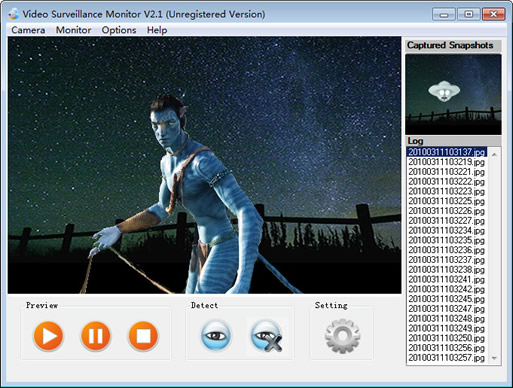The width and height of the screenshot is (513, 388).
Task: Select log entry 20100311103222.jpg
Action: (x=447, y=182)
